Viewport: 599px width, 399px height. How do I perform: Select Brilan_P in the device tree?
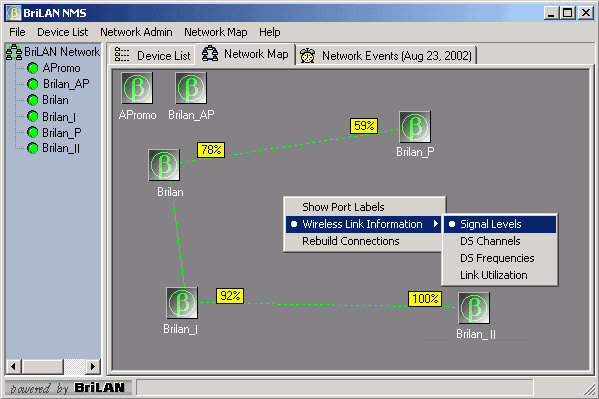(62, 132)
